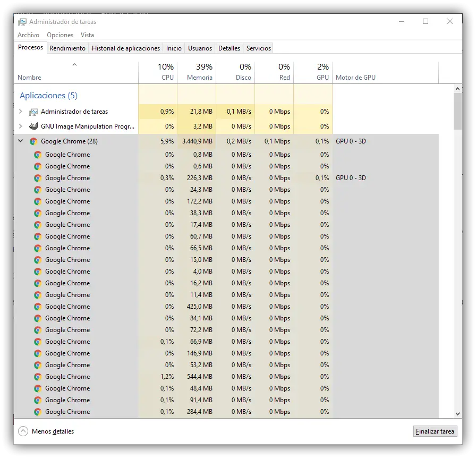The image size is (476, 458).
Task: Click the Task Manager title bar icon
Action: [22, 22]
